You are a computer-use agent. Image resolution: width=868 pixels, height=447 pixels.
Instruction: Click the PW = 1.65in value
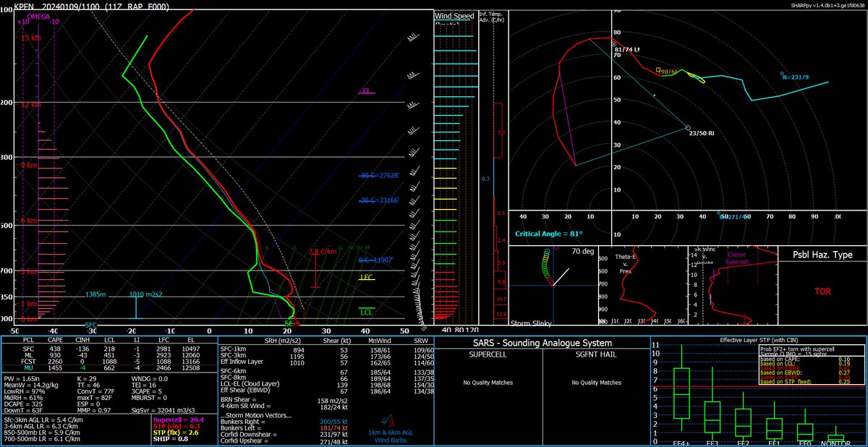click(x=22, y=379)
